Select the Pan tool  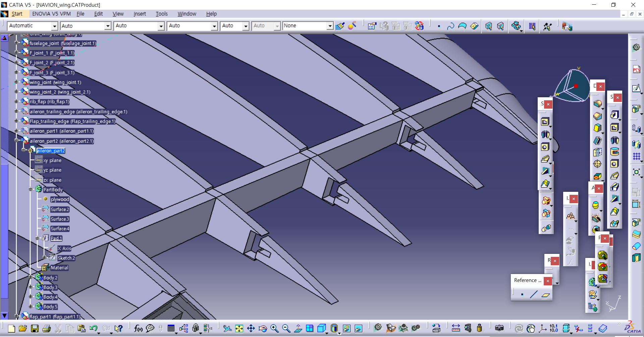click(x=251, y=328)
